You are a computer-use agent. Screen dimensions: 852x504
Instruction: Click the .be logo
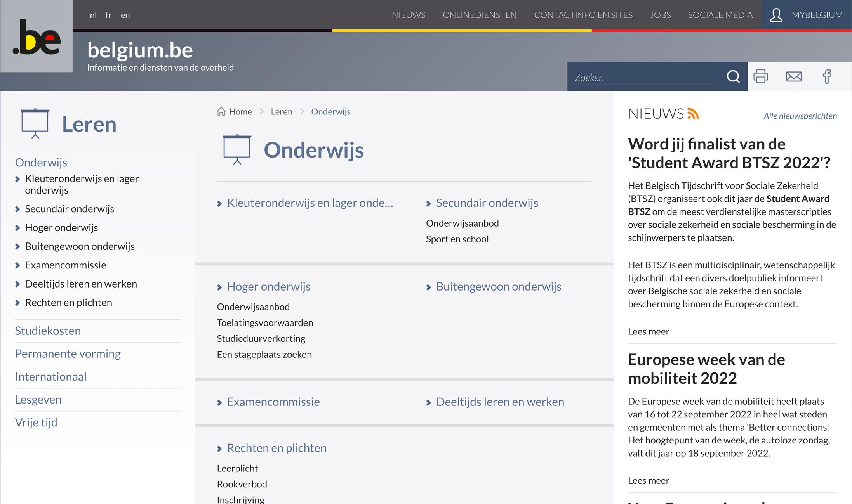click(x=37, y=36)
